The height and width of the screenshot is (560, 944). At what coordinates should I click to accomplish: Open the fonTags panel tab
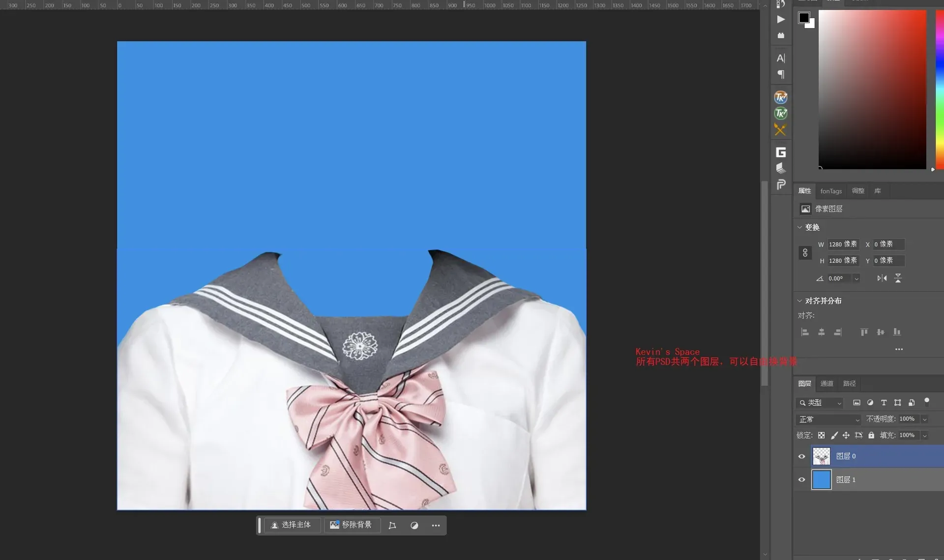click(831, 191)
